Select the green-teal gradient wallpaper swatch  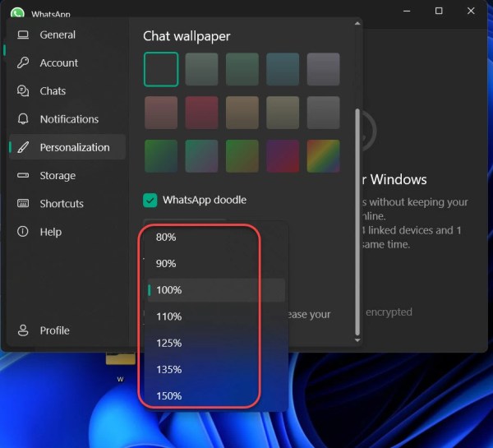161,156
